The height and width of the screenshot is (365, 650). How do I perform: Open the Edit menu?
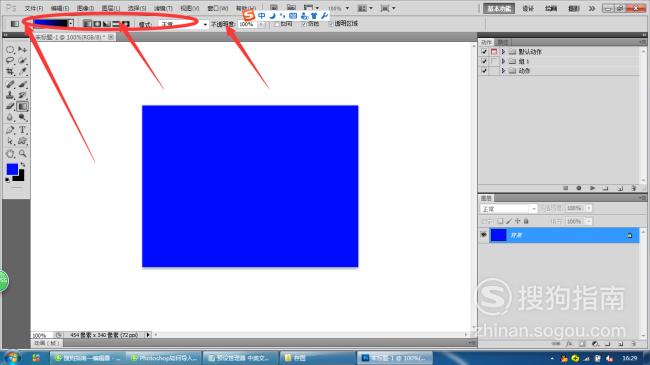60,8
